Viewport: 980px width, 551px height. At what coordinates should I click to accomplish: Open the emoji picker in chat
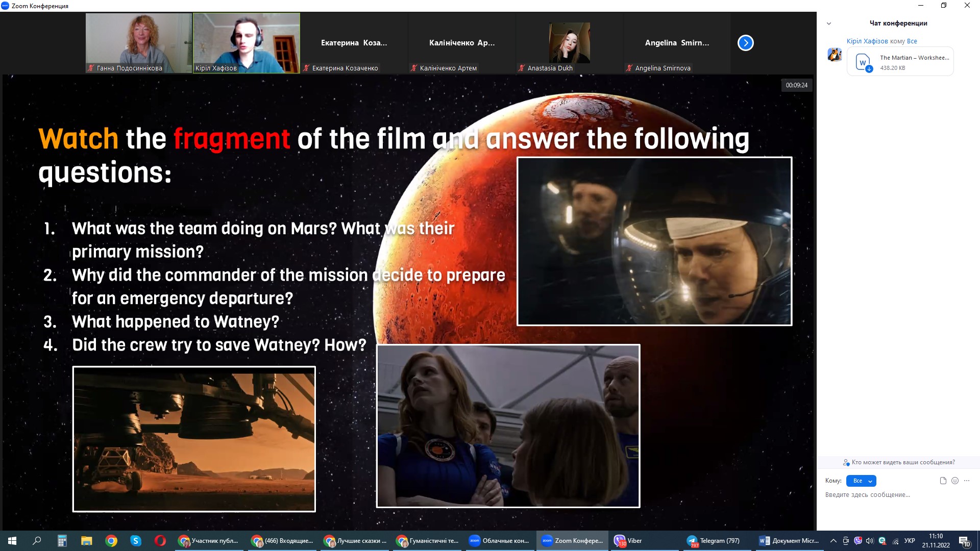coord(955,481)
